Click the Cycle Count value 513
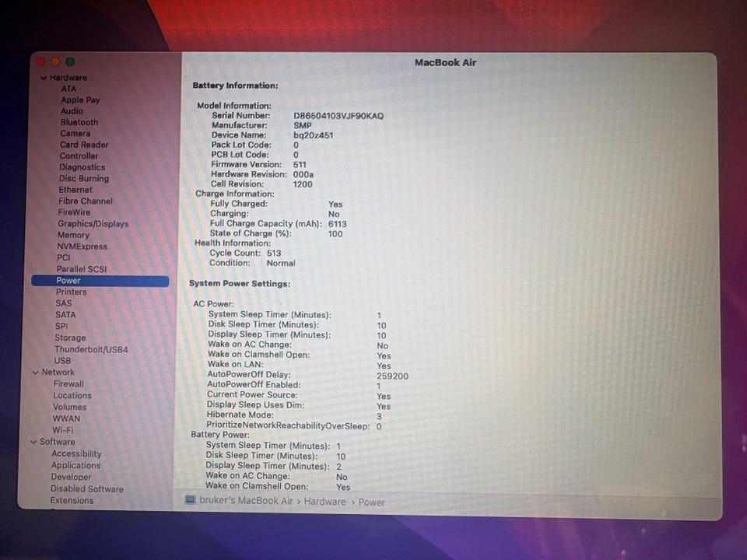 [273, 254]
